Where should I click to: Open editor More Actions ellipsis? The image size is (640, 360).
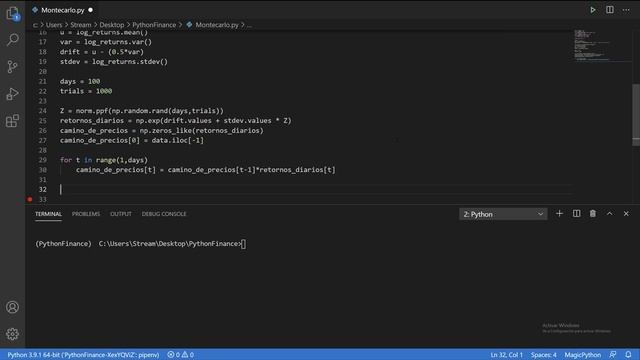(626, 10)
